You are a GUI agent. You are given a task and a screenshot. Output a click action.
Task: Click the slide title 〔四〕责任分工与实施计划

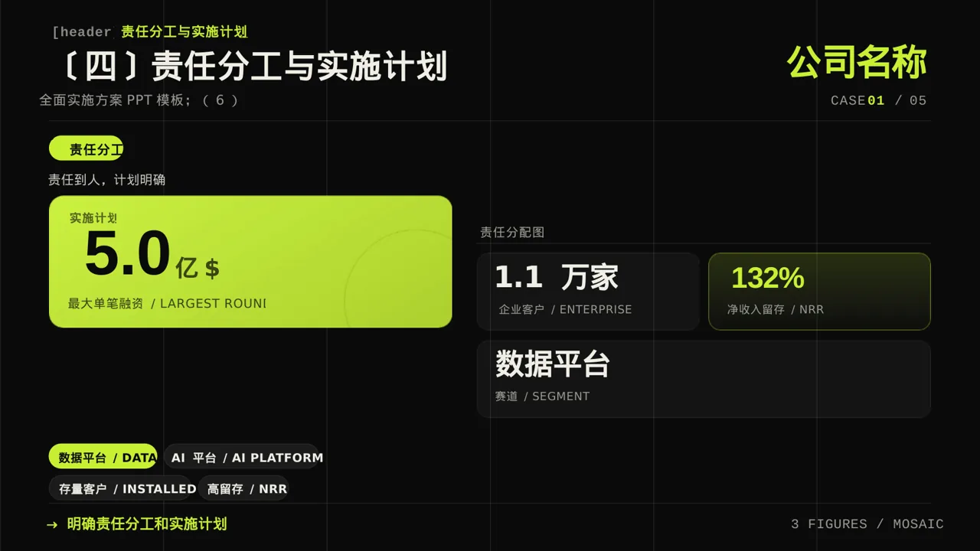(x=253, y=67)
